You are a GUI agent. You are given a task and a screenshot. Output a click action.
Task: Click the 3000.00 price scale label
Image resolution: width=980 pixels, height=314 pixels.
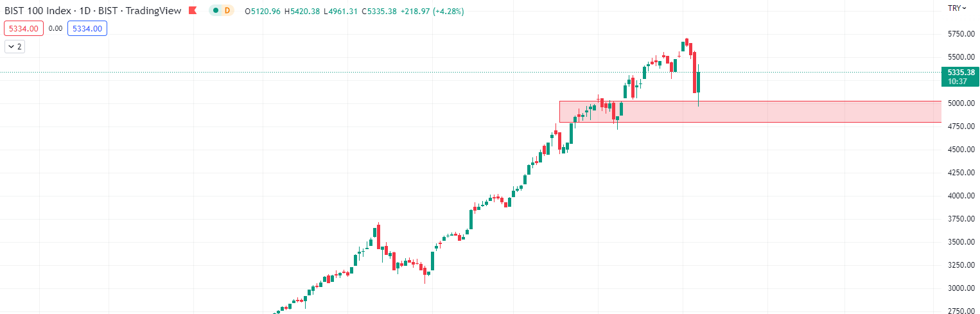point(961,288)
